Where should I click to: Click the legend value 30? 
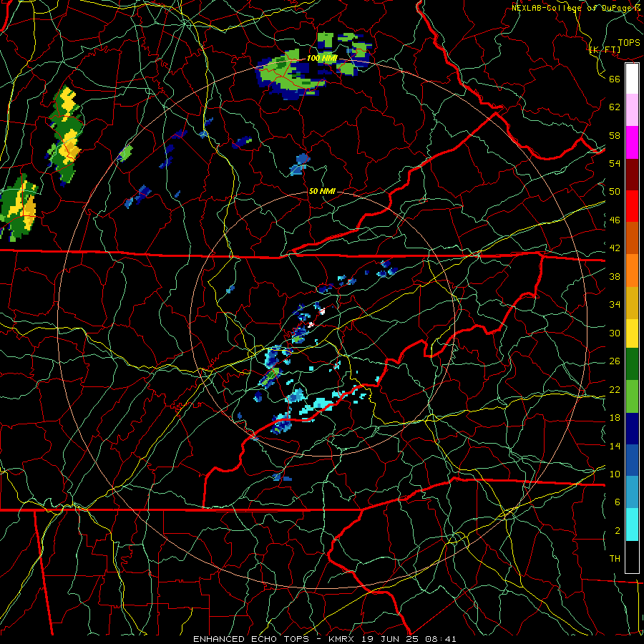(x=615, y=333)
